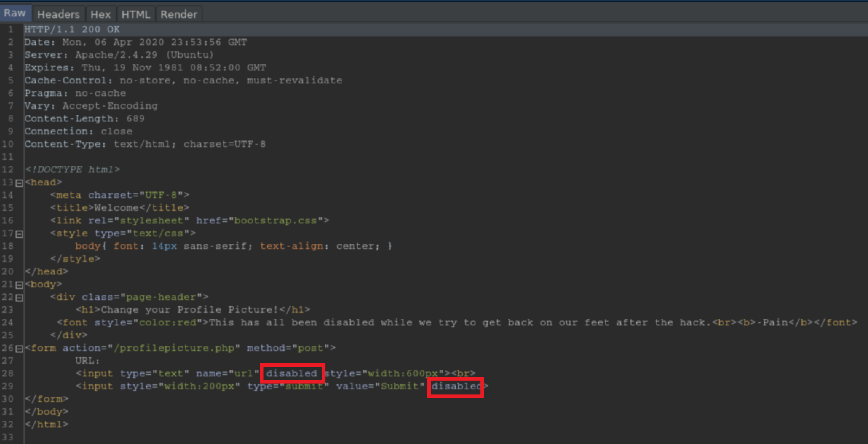Click the disabled attribute on url input
This screenshot has height=444, width=868.
click(292, 373)
